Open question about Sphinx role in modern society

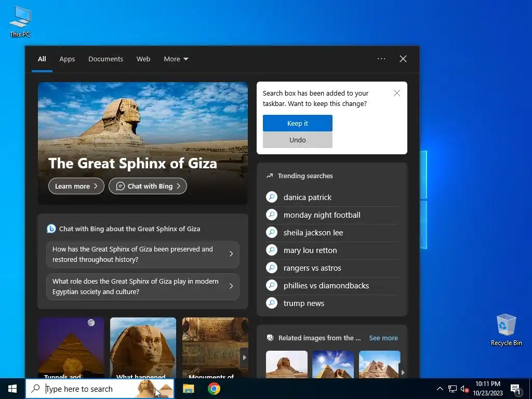click(142, 286)
